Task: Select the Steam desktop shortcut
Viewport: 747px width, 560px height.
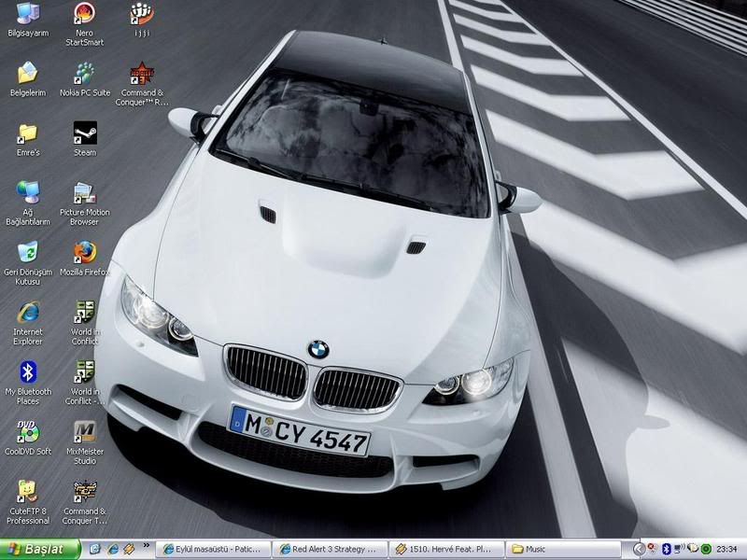Action: pos(85,133)
